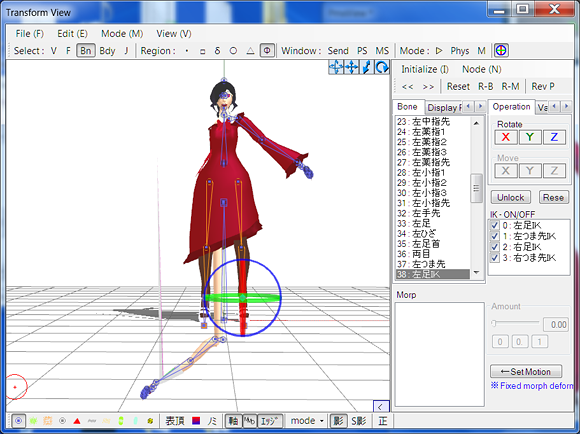Open the mode dropdown in bottom toolbar

click(307, 421)
